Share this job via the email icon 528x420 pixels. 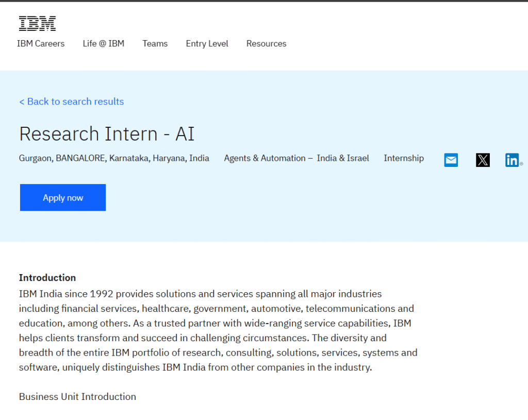pos(451,160)
